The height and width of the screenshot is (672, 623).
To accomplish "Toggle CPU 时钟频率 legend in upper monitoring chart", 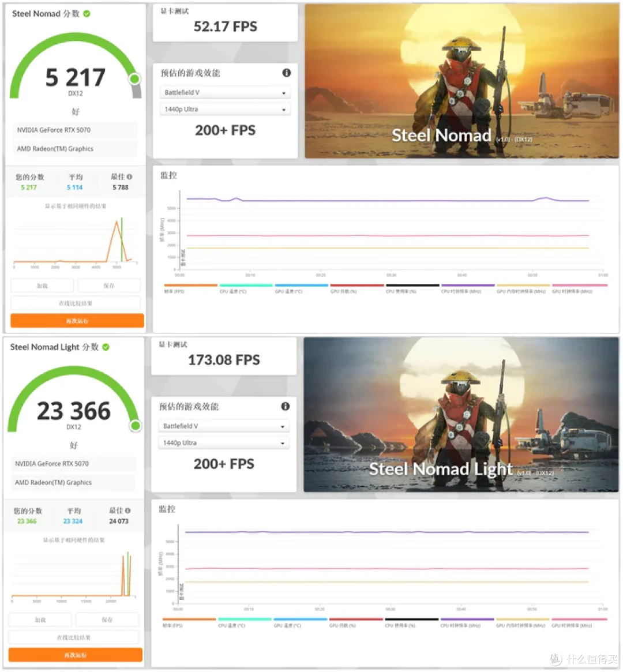I will (468, 288).
